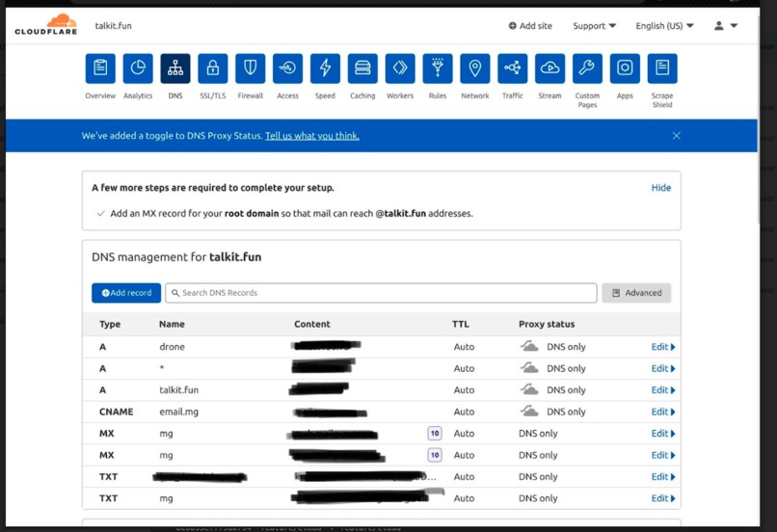
Task: Open the Caching drive icon
Action: (x=362, y=68)
